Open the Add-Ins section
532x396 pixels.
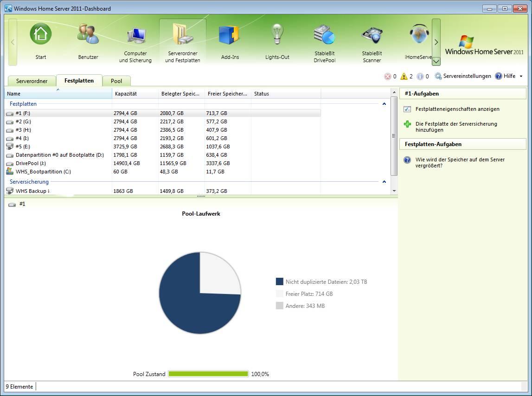tap(230, 41)
